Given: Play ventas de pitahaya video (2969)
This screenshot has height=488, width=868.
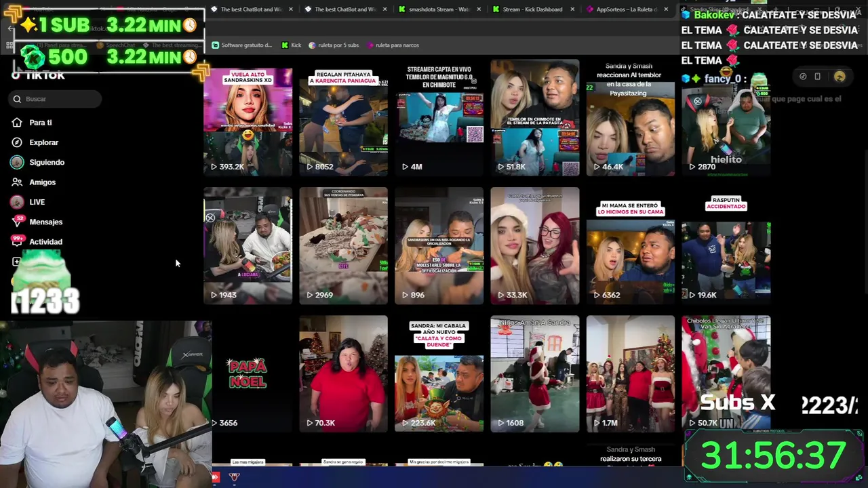Looking at the screenshot, I should (343, 246).
